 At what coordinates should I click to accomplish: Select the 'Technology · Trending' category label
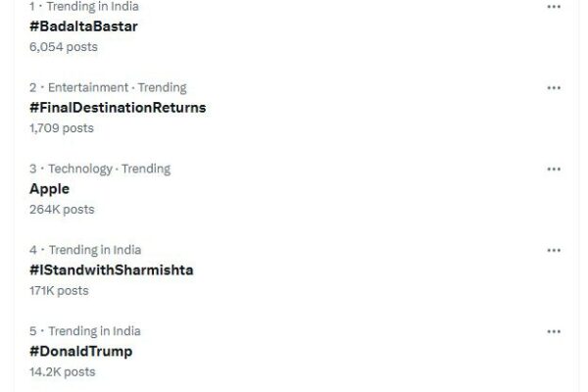(109, 169)
